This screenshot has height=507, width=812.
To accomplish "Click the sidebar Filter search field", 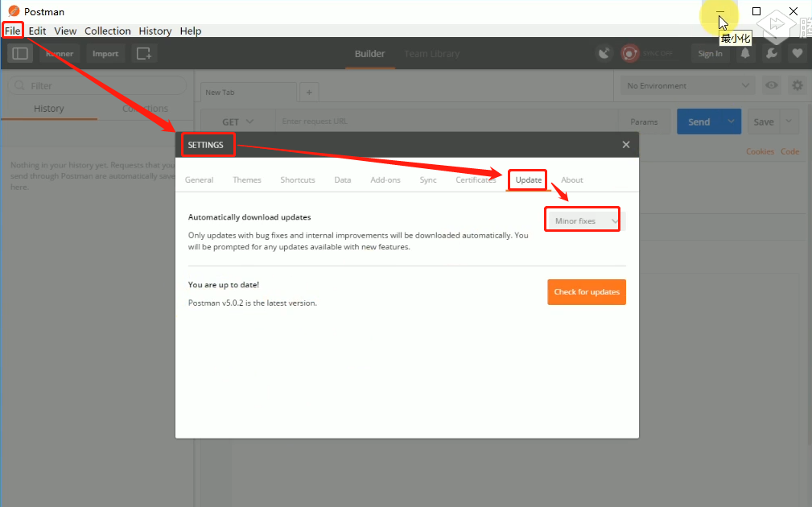I will (x=97, y=85).
